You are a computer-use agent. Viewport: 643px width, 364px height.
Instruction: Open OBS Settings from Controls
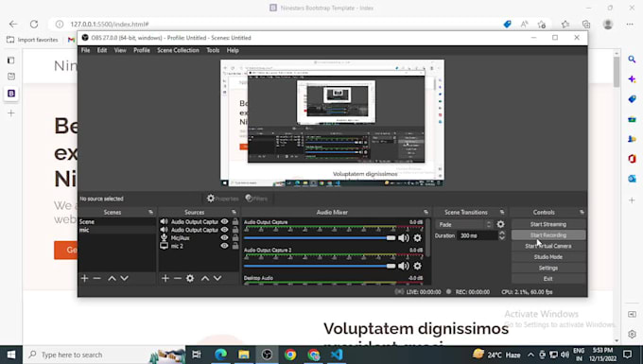pos(548,268)
